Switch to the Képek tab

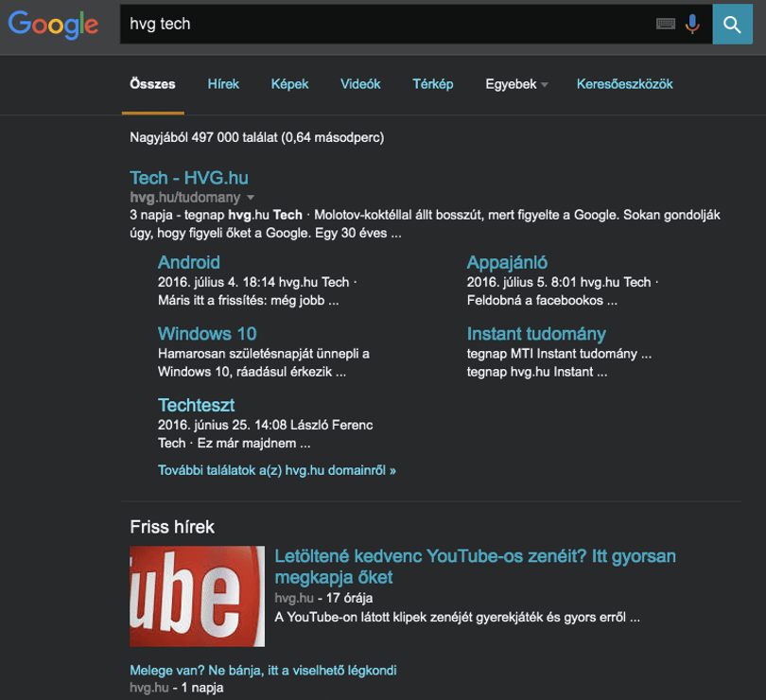click(289, 84)
